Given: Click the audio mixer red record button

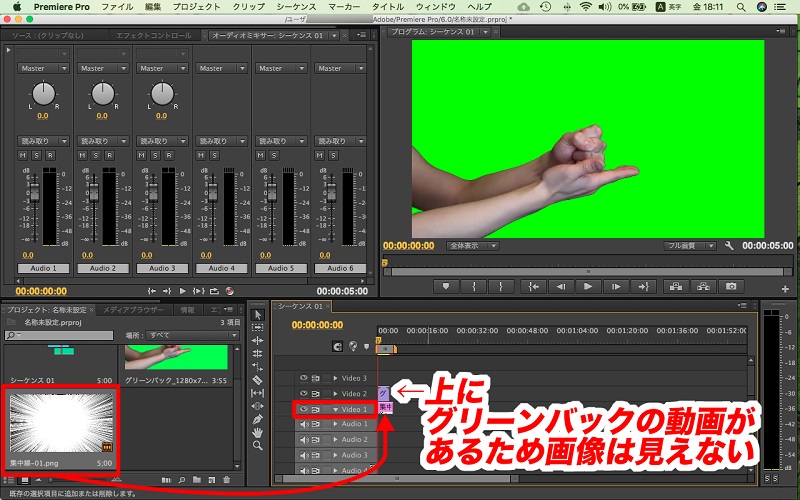Looking at the screenshot, I should click(230, 291).
